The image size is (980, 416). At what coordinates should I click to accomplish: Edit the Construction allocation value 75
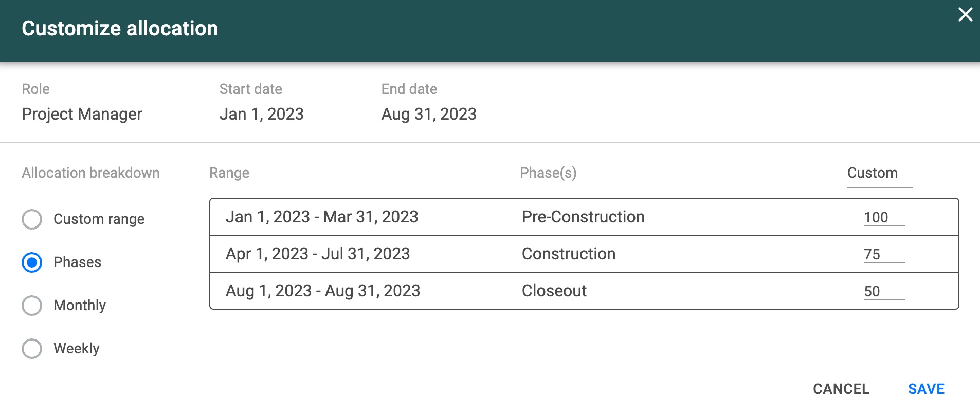[x=884, y=254]
